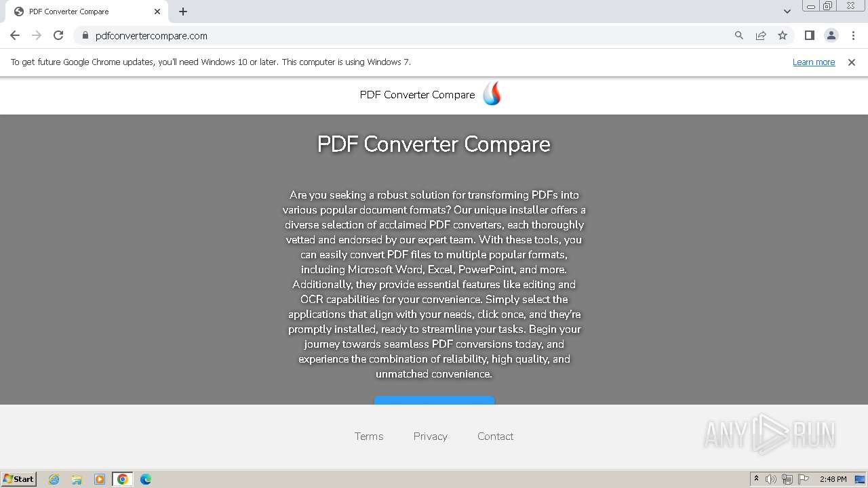
Task: Open the media player in taskbar
Action: click(x=100, y=479)
